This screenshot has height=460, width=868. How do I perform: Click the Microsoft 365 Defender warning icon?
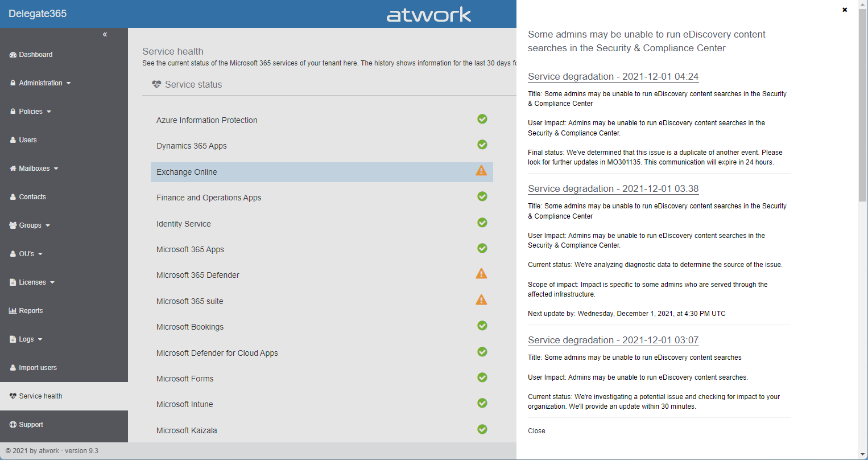[481, 274]
